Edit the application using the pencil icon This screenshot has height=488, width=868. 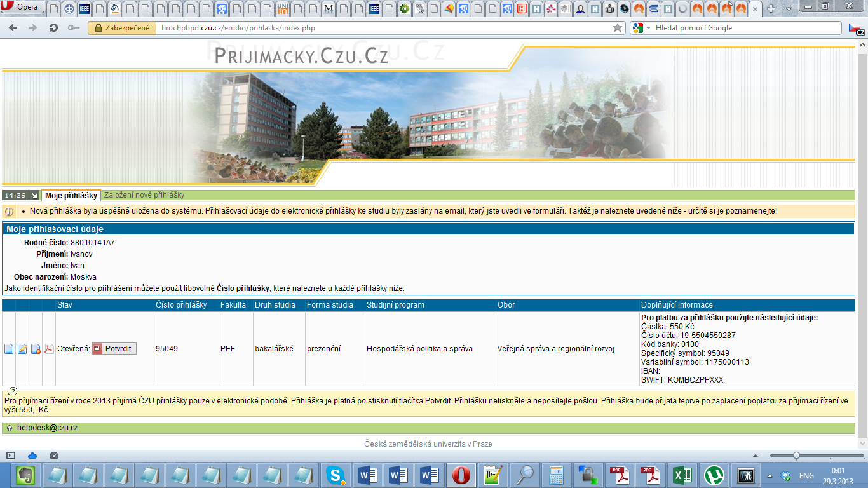point(22,349)
